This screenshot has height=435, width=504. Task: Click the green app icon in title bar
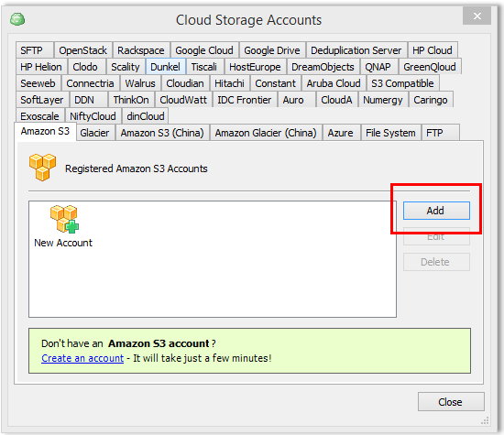[17, 19]
